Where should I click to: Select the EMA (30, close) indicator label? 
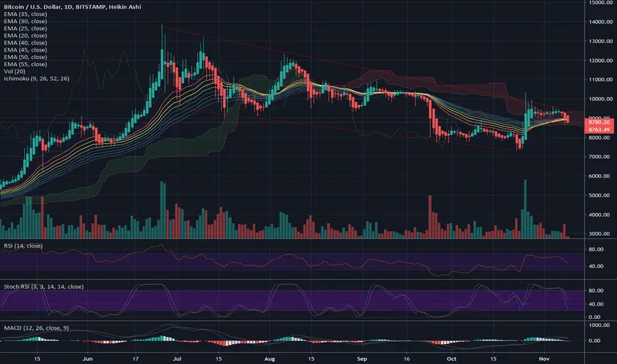coord(26,21)
